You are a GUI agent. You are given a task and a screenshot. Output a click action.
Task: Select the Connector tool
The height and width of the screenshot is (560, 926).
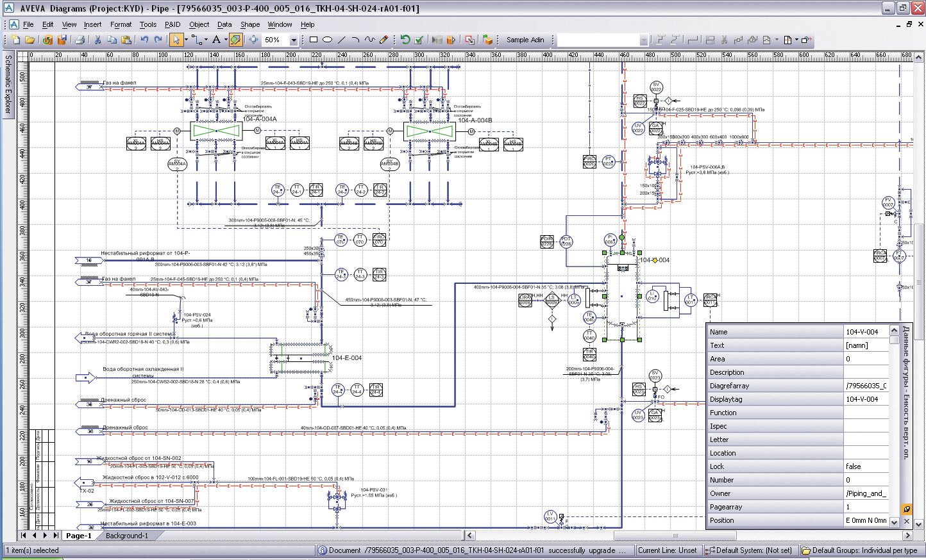click(x=196, y=40)
